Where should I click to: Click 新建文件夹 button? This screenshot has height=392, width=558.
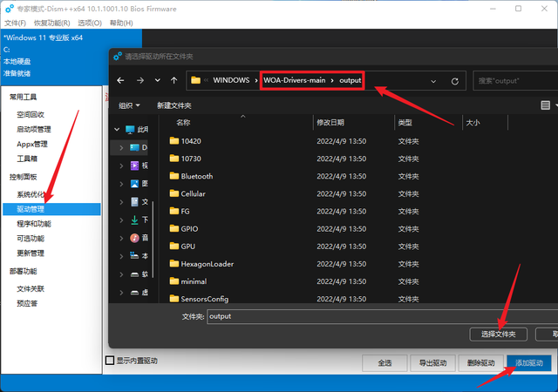point(174,105)
